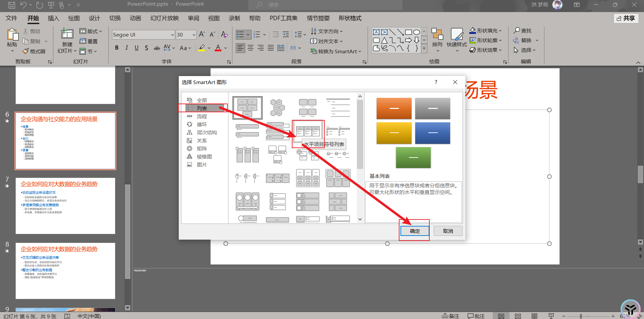Screen dimensions: 644x319
Task: Decrease list indent level icon
Action: tap(276, 35)
